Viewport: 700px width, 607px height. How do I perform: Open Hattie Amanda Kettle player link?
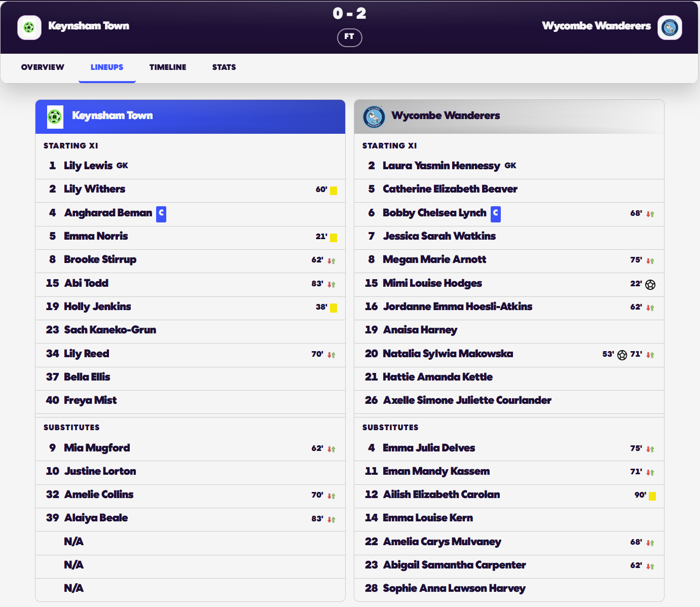tap(438, 377)
